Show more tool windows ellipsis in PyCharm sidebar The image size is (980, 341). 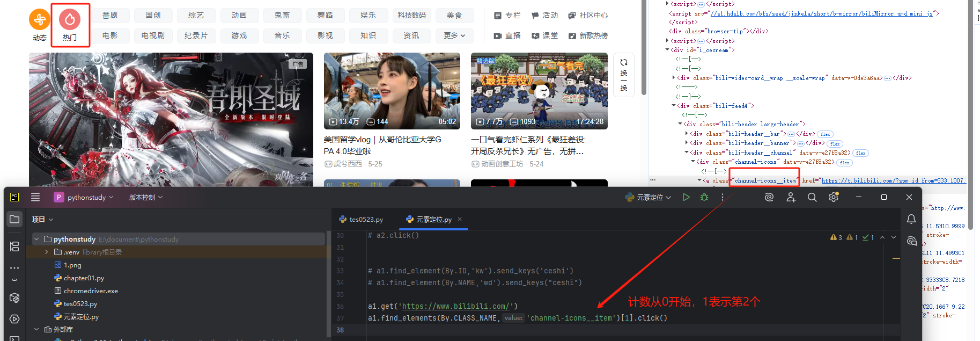pyautogui.click(x=14, y=267)
